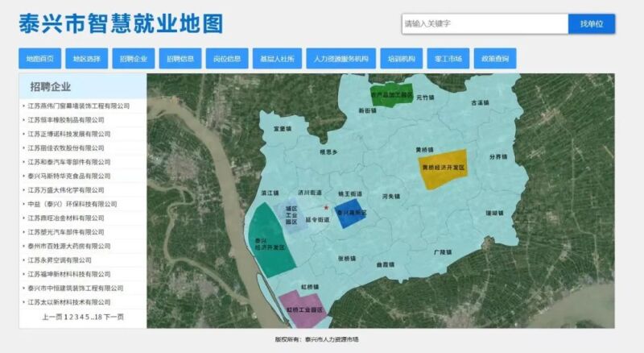Focus the 请输入关键字 keyword search field
The width and height of the screenshot is (644, 353).
point(485,24)
